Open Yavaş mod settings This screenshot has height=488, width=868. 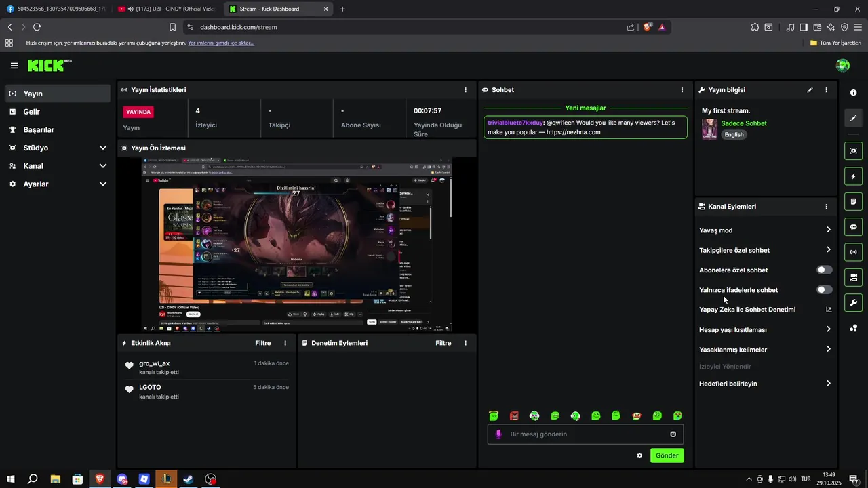[765, 230]
